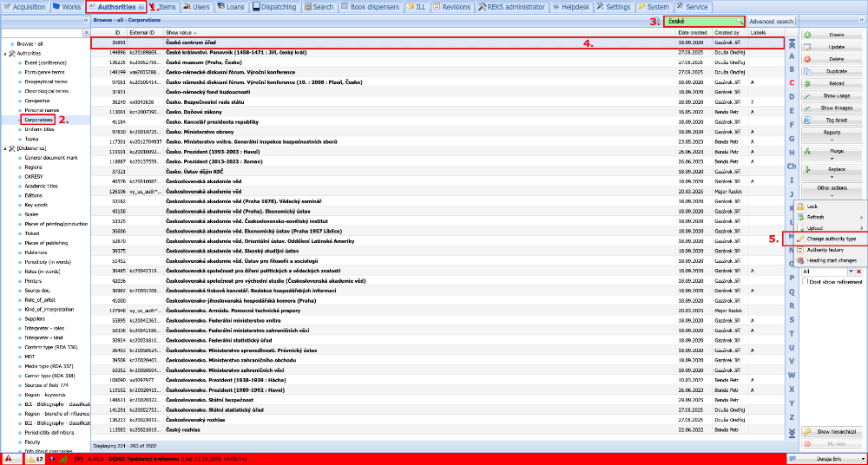The width and height of the screenshot is (868, 465).
Task: Switch to the Acquisition tab
Action: click(x=25, y=7)
